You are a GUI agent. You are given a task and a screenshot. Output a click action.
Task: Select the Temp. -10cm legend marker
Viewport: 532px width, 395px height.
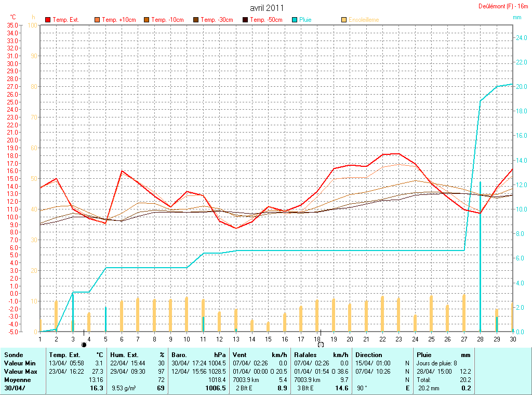[147, 20]
